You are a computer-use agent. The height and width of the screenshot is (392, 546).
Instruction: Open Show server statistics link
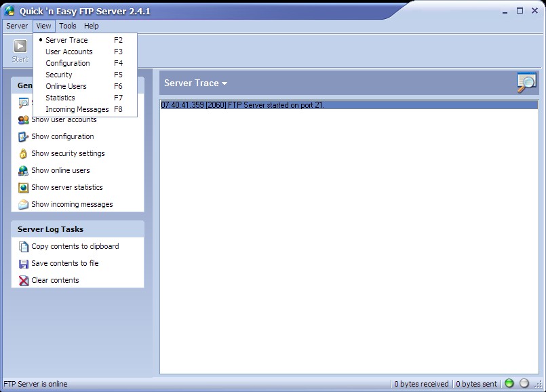coord(67,187)
